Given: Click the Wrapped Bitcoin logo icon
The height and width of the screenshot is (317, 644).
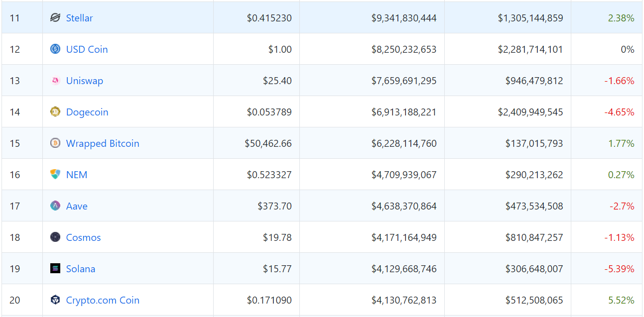Looking at the screenshot, I should 55,143.
